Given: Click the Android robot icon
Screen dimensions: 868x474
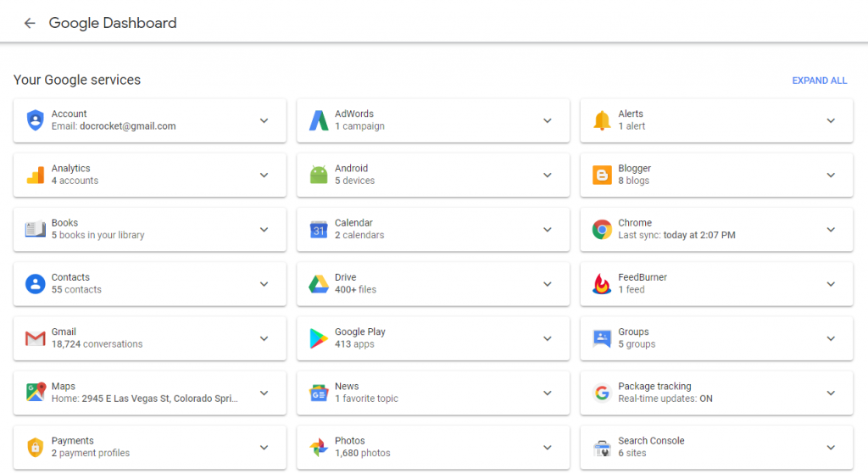Looking at the screenshot, I should (x=319, y=175).
